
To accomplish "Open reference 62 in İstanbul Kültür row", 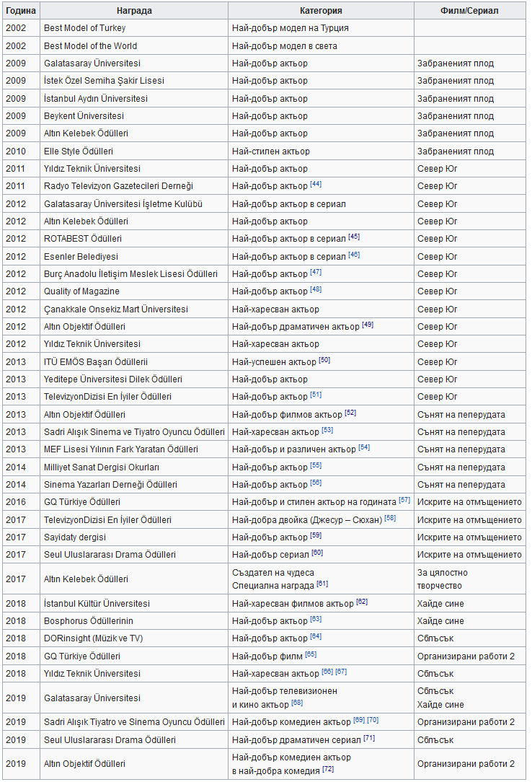I will (x=362, y=602).
